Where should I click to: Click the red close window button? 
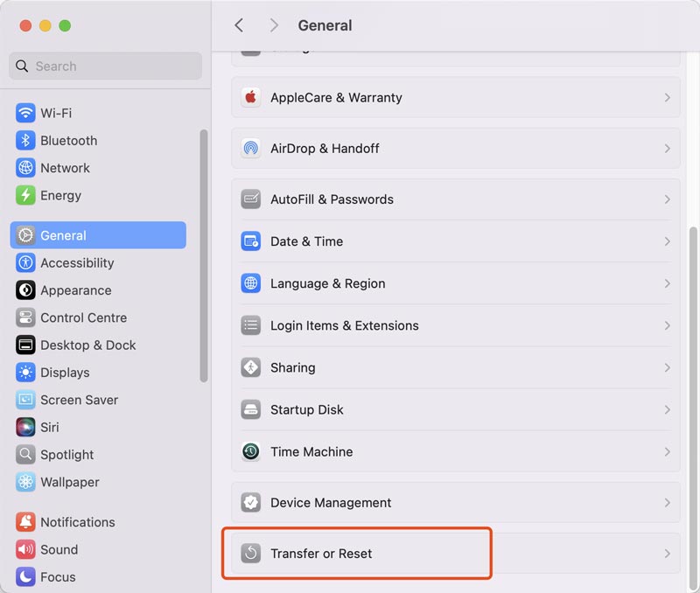[x=25, y=25]
